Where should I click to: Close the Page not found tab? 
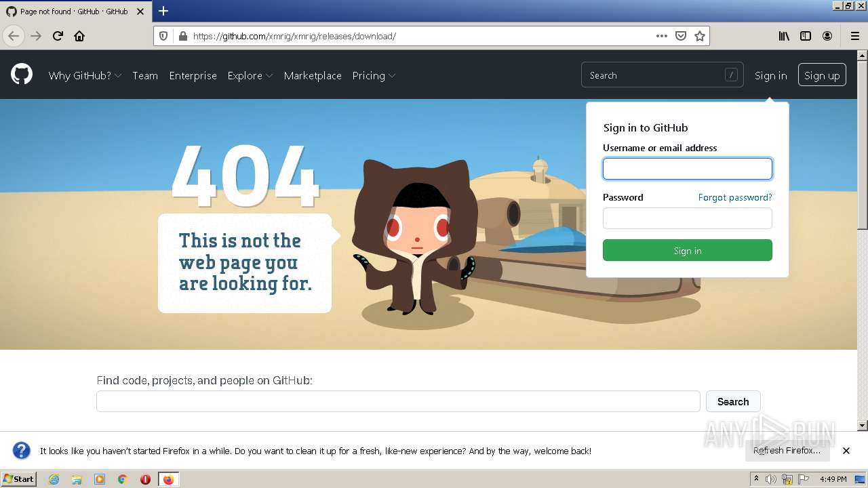click(x=140, y=12)
